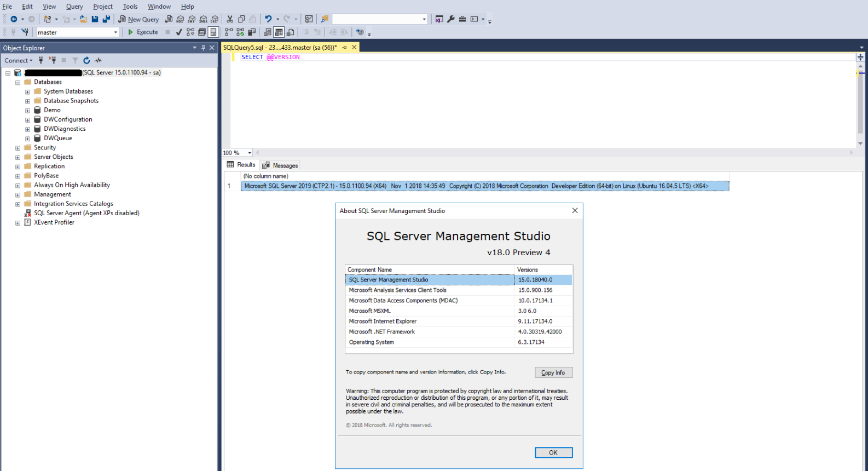Click the XMLA query icon
The width and height of the screenshot is (868, 471).
tap(203, 19)
